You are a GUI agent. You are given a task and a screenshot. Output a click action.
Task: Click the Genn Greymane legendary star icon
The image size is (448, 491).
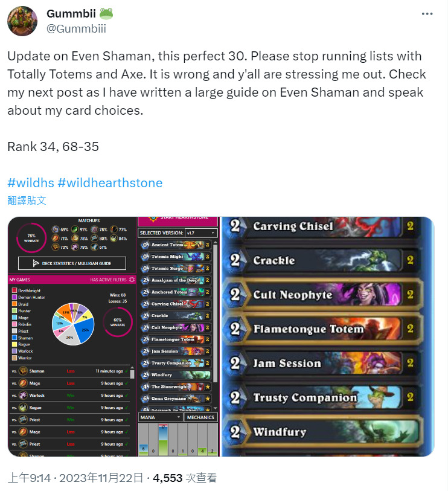(207, 399)
